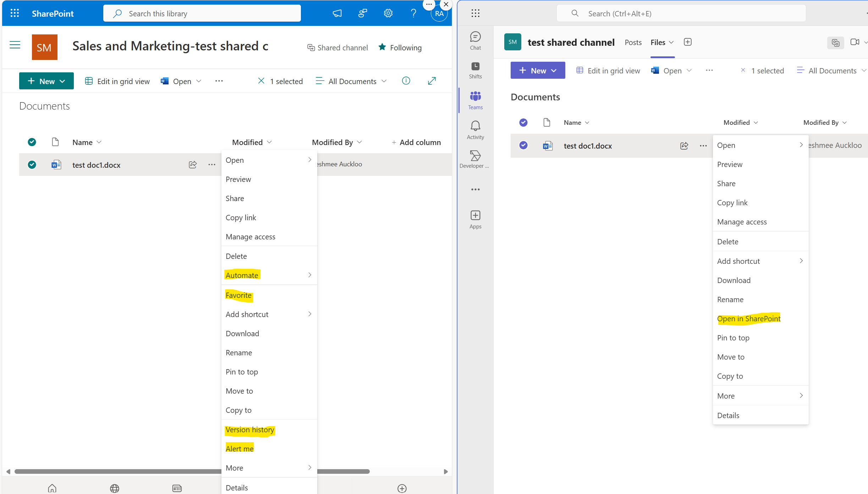The image size is (868, 494).
Task: Clear the SharePoint 1 selected X
Action: [261, 81]
